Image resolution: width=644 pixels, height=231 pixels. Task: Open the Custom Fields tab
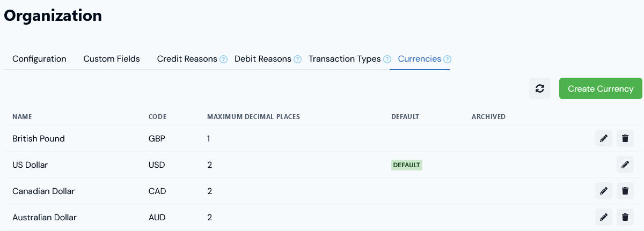pyautogui.click(x=112, y=59)
